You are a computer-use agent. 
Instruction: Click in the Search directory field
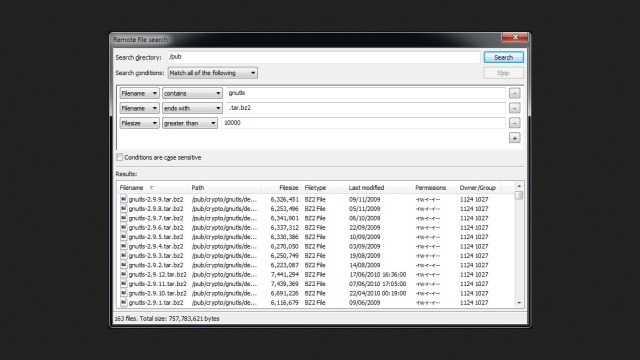pyautogui.click(x=323, y=57)
